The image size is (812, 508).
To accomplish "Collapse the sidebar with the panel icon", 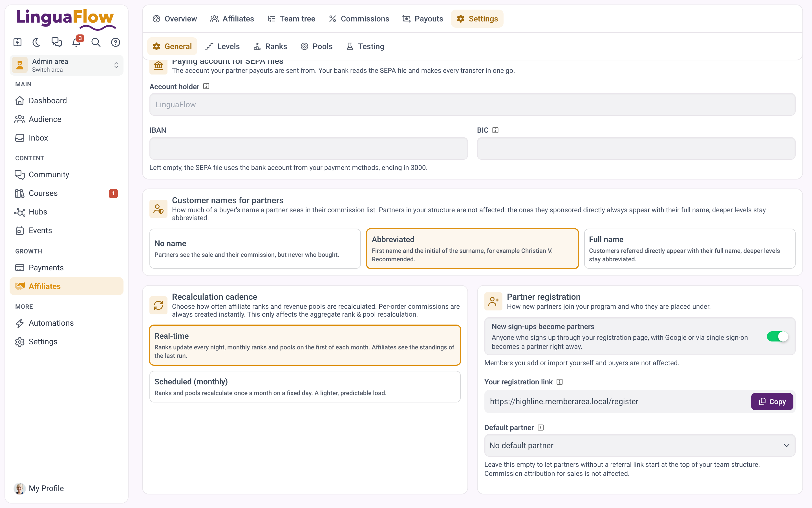I will point(17,42).
